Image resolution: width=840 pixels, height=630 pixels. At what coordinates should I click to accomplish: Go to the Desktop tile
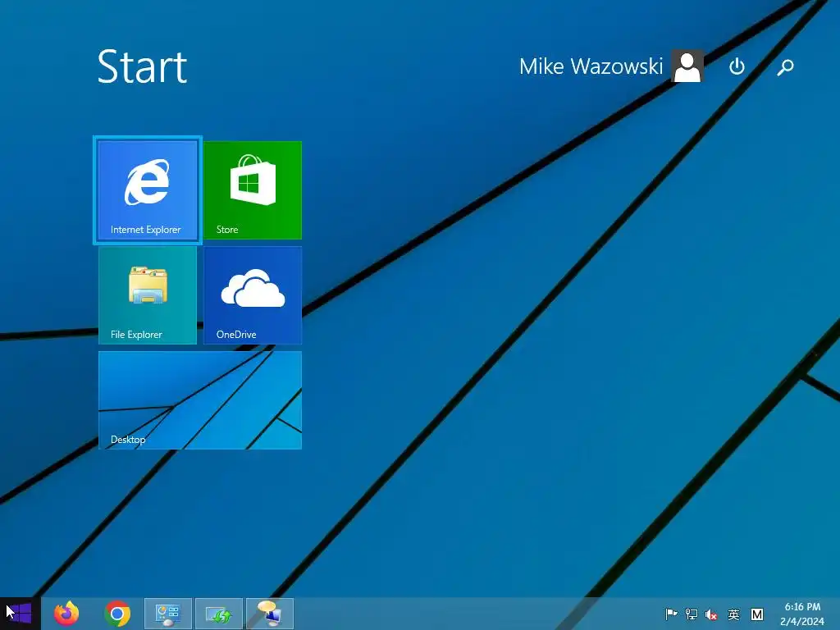200,400
